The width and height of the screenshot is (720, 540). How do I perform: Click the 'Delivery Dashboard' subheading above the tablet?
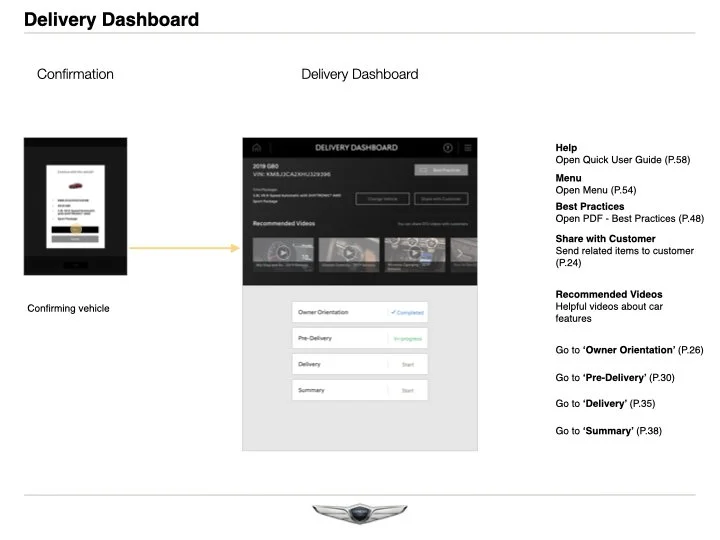click(360, 74)
